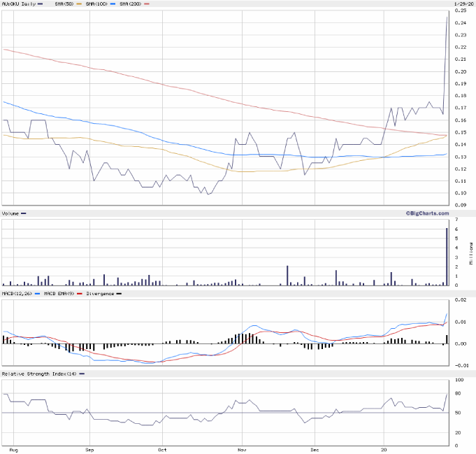Click the 0.25 price axis label
The height and width of the screenshot is (454, 476).
point(461,11)
